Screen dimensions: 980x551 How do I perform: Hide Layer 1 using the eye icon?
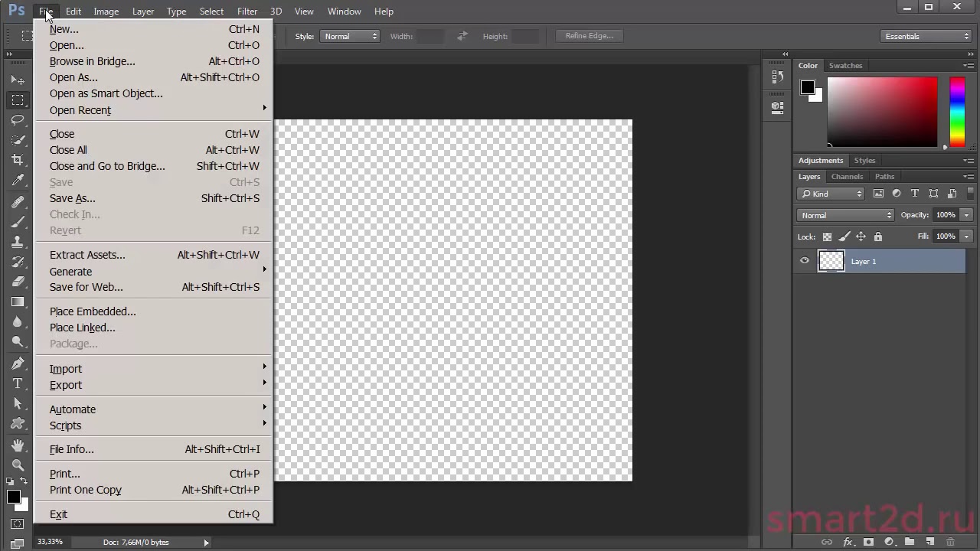point(805,261)
